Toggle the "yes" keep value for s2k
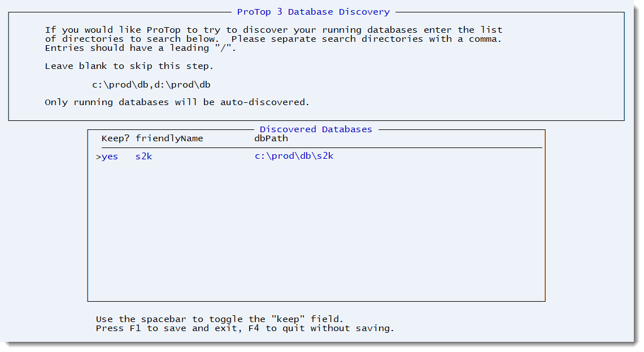The width and height of the screenshot is (644, 352). (x=110, y=157)
